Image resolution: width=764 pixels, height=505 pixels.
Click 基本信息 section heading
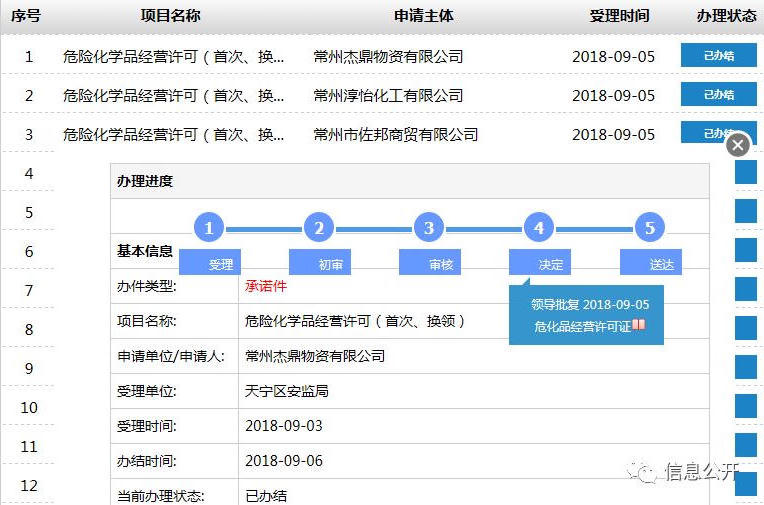[145, 251]
